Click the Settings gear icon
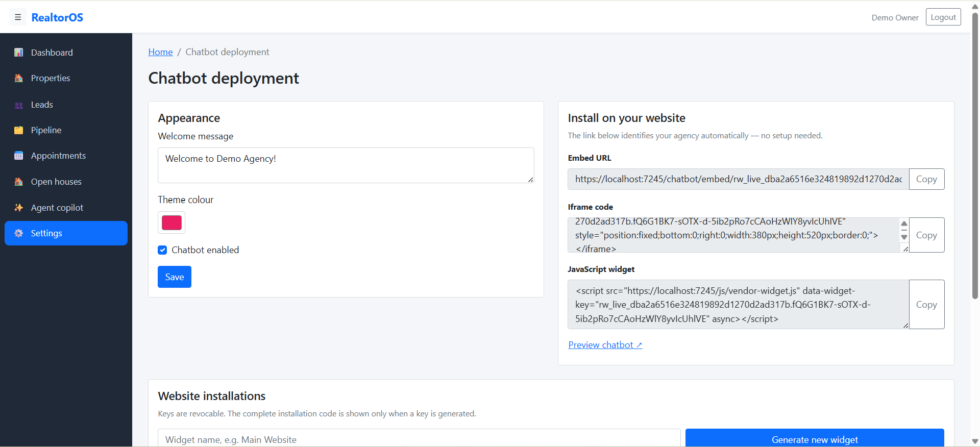Viewport: 980px width, 447px height. pyautogui.click(x=19, y=233)
